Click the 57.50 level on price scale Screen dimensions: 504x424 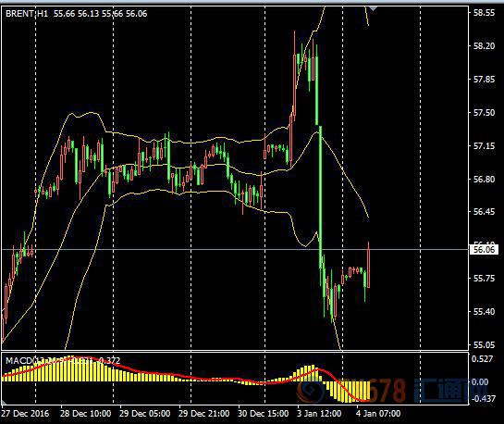pos(484,112)
